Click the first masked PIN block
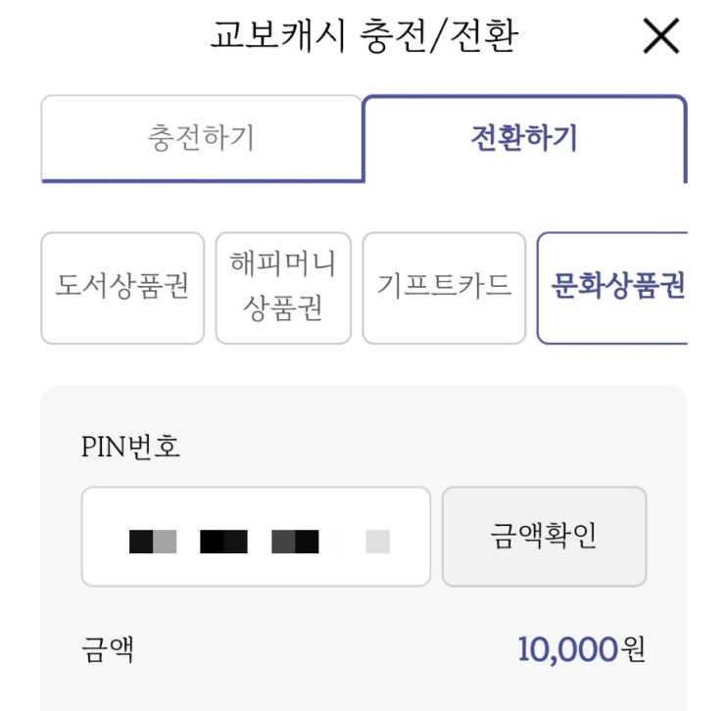 pos(153,542)
